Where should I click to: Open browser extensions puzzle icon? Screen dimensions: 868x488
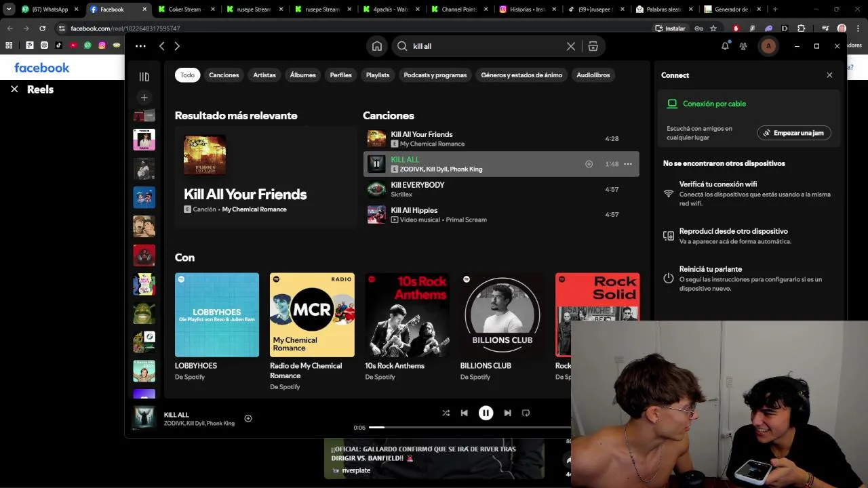tap(801, 28)
